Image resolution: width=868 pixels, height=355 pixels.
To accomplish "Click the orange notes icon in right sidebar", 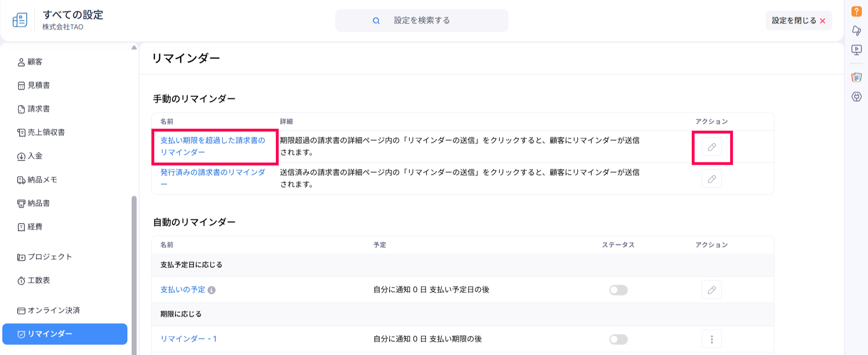I will [x=856, y=77].
